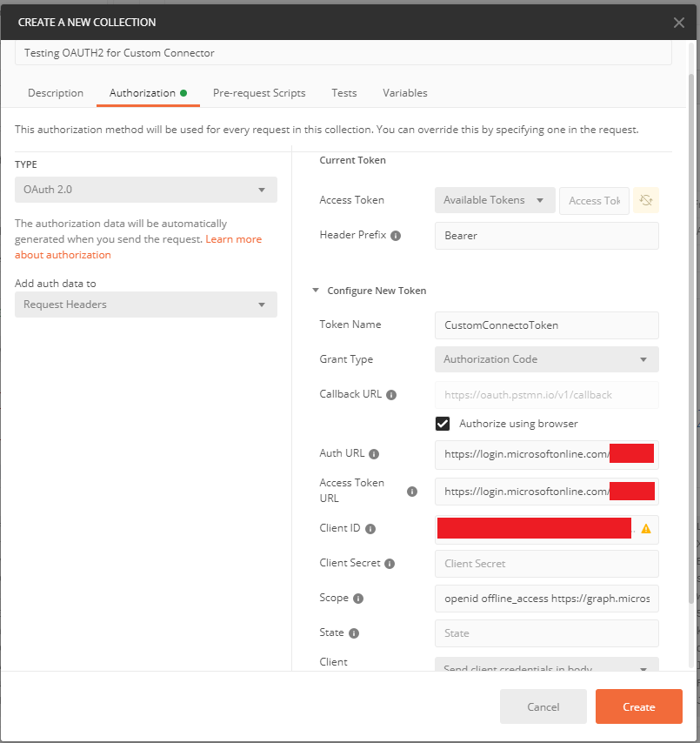The height and width of the screenshot is (743, 700).
Task: Click the Token Name field with CustomConnectoToken
Action: pyautogui.click(x=547, y=325)
